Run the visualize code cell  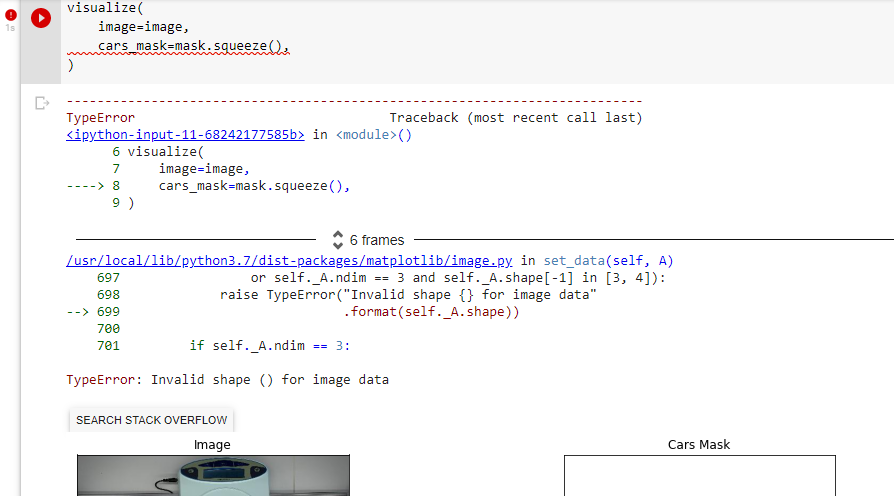coord(40,18)
